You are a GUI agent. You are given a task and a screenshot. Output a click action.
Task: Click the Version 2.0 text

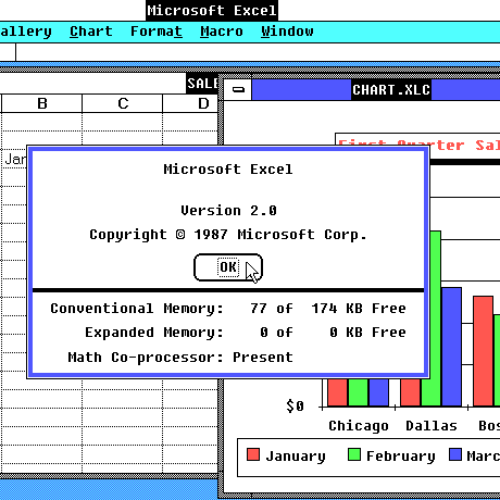click(229, 210)
